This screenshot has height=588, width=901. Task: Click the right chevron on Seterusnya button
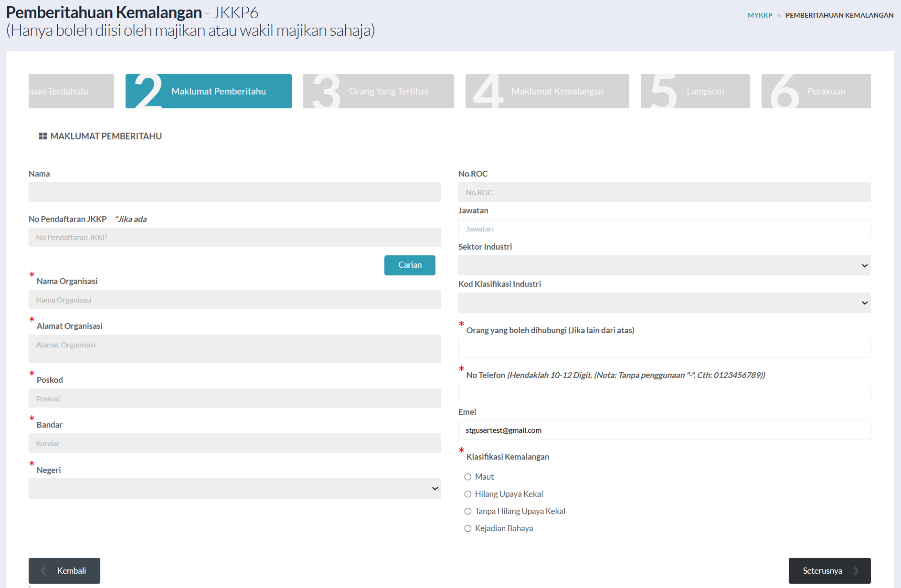[x=856, y=571]
